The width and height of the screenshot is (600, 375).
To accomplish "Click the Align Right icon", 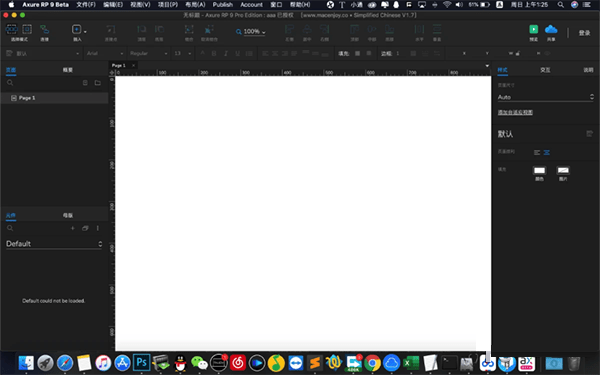I will (324, 29).
